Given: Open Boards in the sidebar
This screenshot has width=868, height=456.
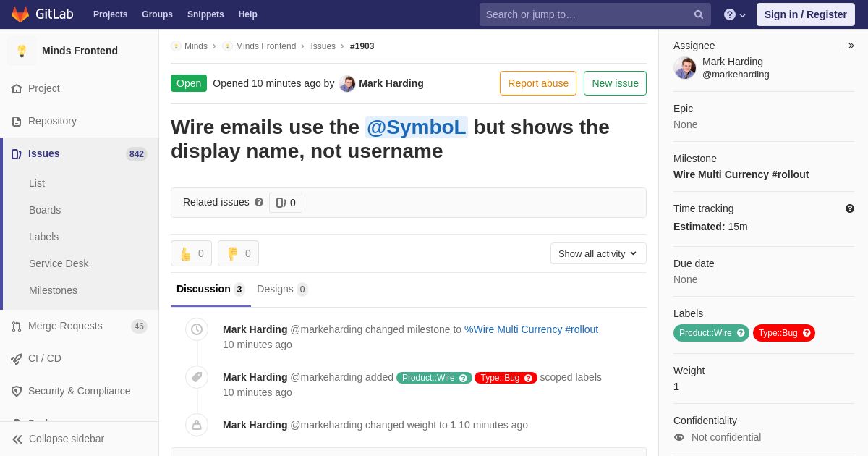Looking at the screenshot, I should click(45, 210).
